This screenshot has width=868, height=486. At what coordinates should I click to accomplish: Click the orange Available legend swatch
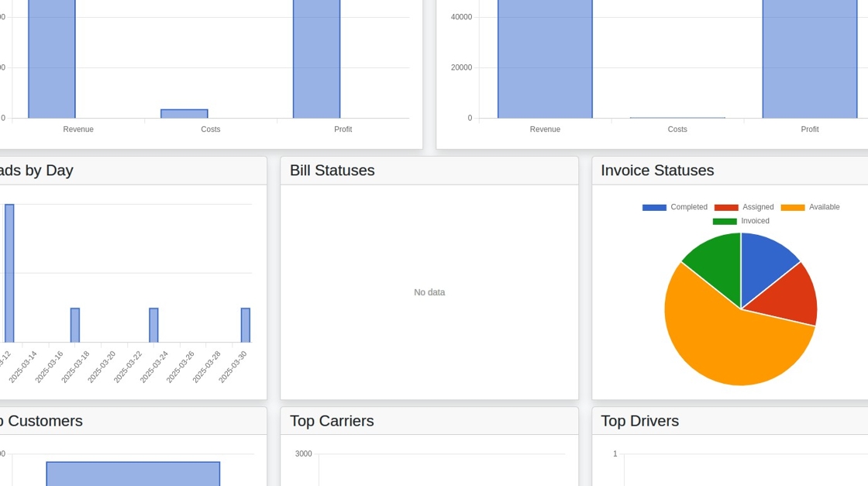coord(792,208)
